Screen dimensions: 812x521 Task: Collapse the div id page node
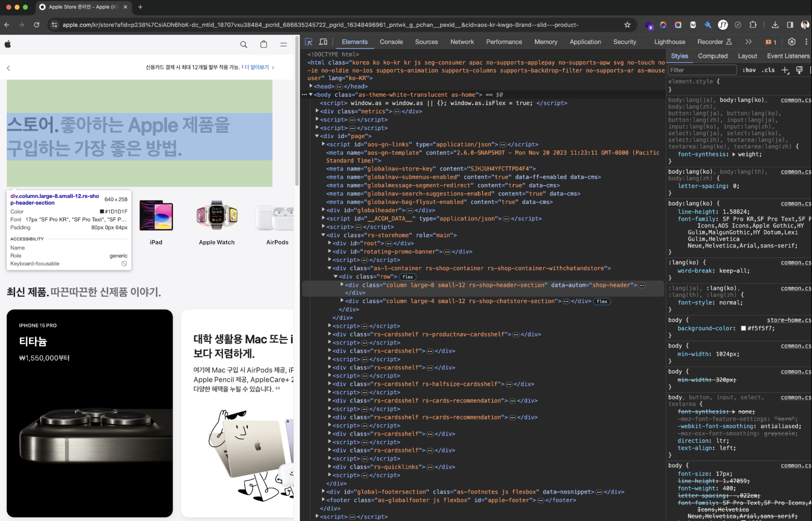(317, 136)
